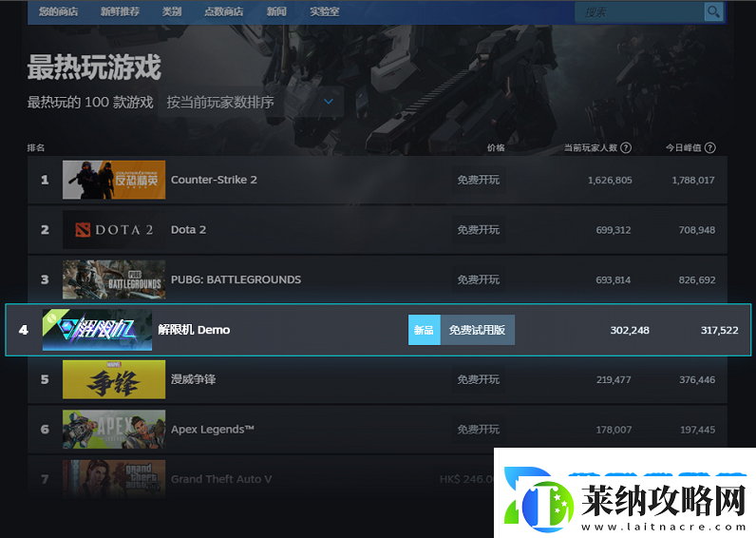The height and width of the screenshot is (538, 756).
Task: Click the search magnifier icon
Action: tap(713, 11)
